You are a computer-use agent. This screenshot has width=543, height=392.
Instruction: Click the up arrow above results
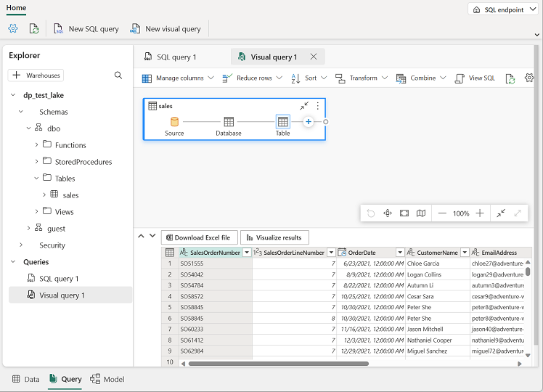(x=141, y=236)
